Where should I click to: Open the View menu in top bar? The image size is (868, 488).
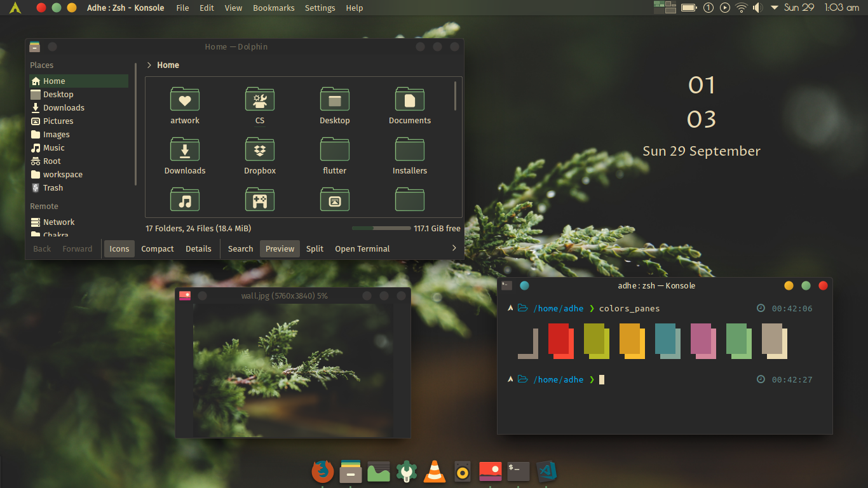pyautogui.click(x=233, y=8)
